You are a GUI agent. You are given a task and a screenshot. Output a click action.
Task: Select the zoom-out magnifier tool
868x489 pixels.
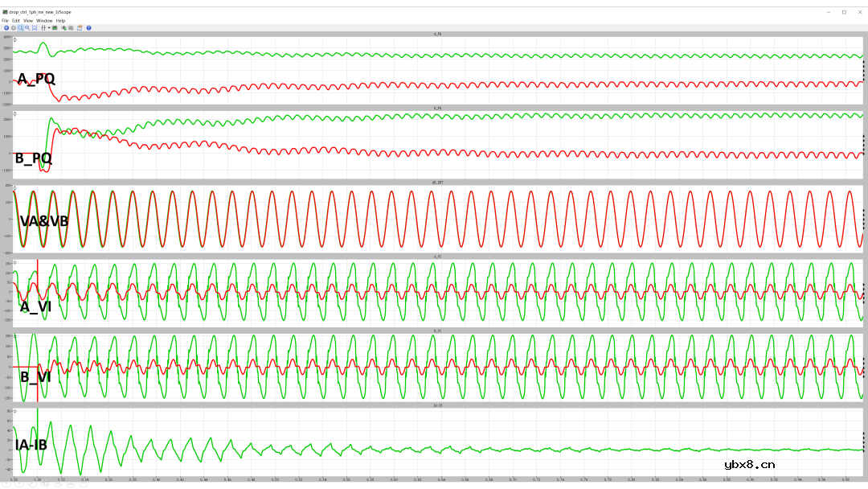27,27
